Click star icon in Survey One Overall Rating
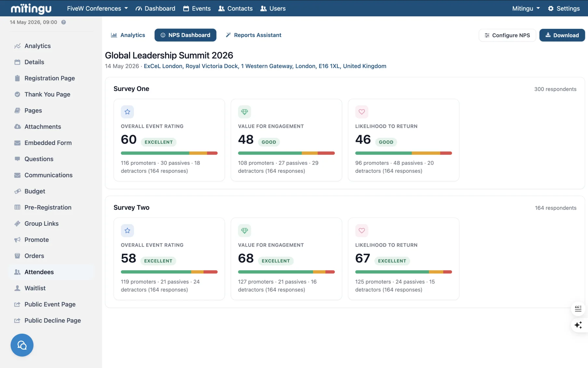 click(127, 112)
